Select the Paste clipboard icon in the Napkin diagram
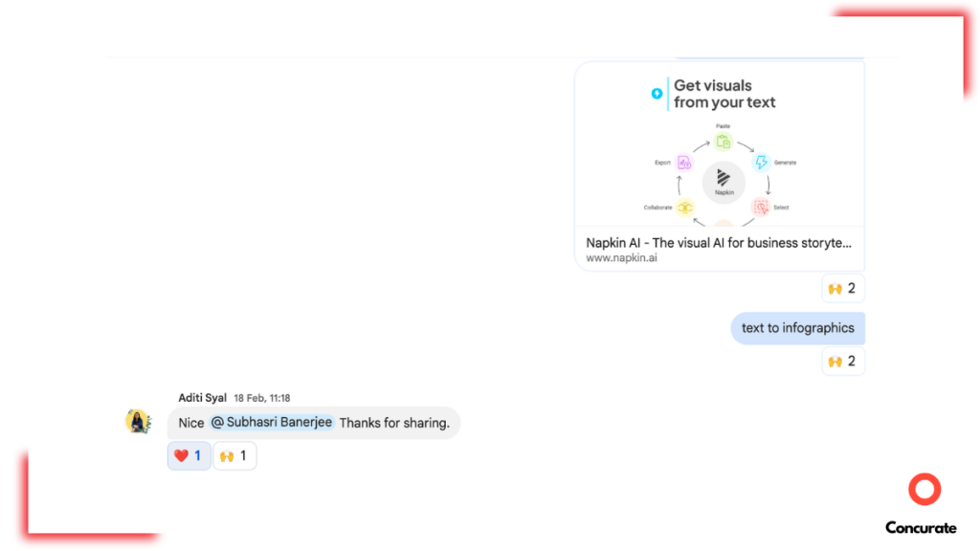 723,142
